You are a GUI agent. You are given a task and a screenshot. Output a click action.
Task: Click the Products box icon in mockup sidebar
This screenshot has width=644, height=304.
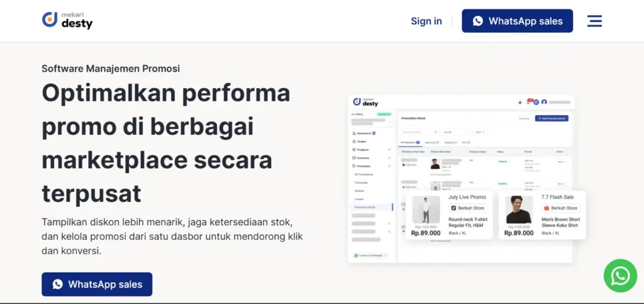click(x=354, y=150)
